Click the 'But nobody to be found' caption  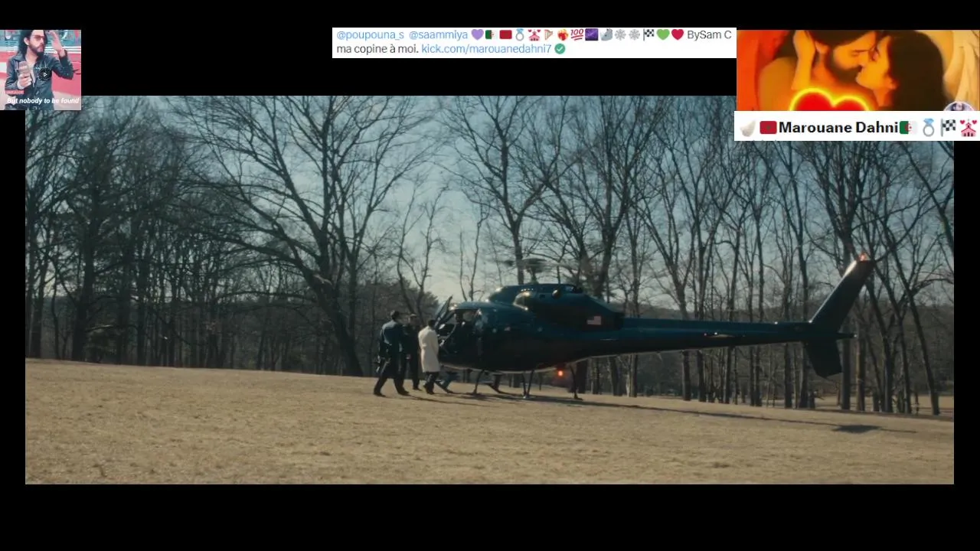tap(43, 101)
